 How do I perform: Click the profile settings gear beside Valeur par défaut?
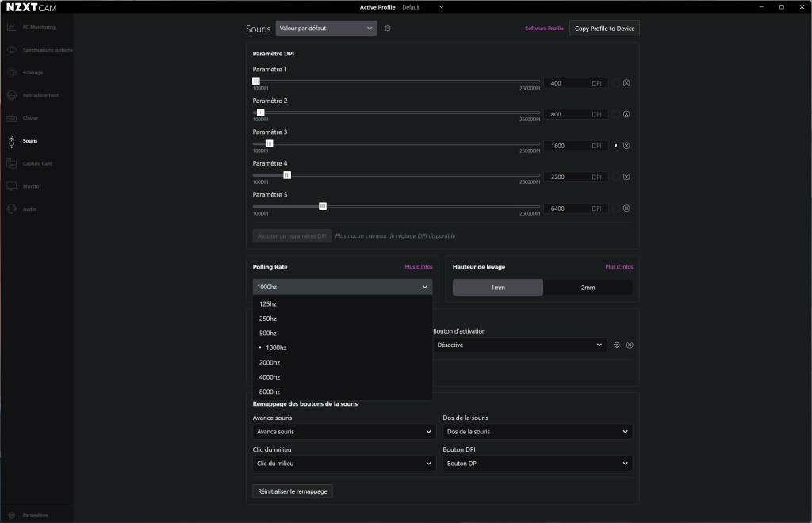click(x=387, y=28)
